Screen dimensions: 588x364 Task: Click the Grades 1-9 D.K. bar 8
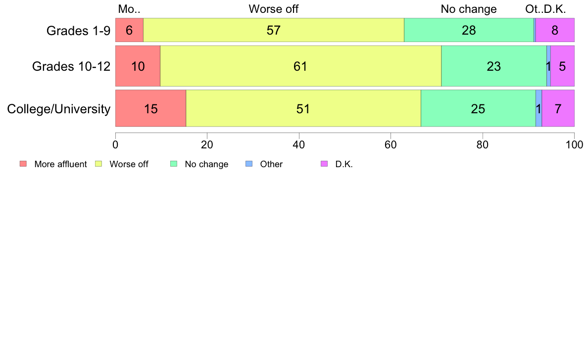coord(555,30)
